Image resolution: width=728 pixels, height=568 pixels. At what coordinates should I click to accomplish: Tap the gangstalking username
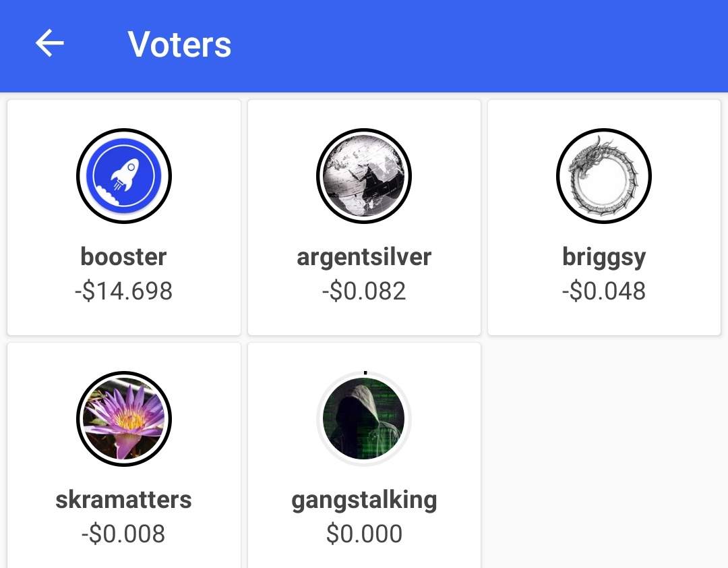pyautogui.click(x=364, y=500)
